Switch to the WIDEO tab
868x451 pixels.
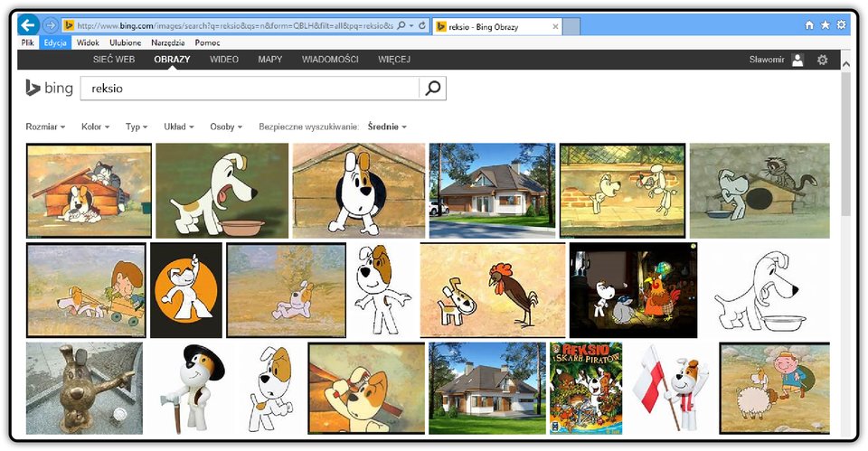point(224,60)
